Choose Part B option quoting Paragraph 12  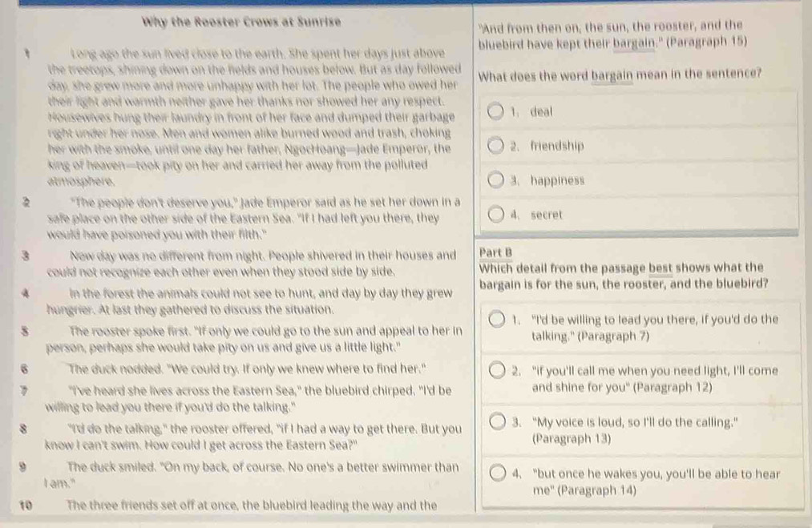497,371
